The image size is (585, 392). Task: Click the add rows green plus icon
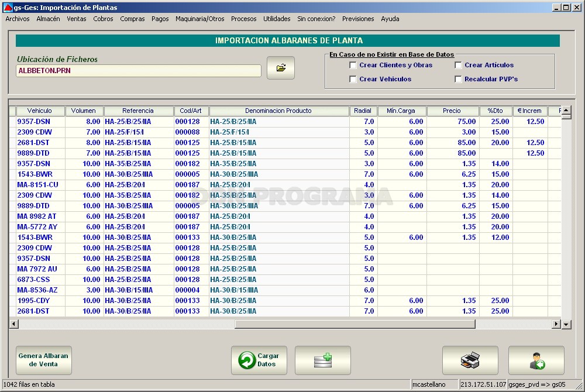[323, 360]
